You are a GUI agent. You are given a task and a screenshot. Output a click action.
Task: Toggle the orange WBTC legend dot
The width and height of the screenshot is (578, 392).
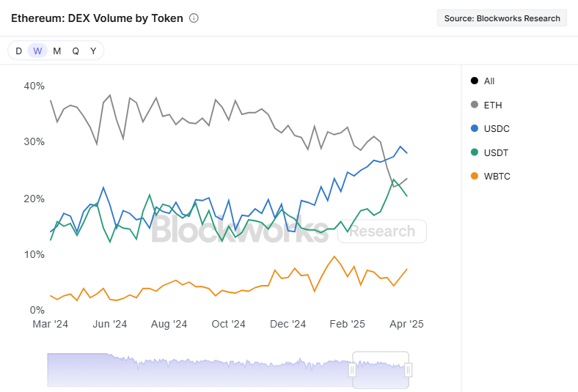coord(475,176)
